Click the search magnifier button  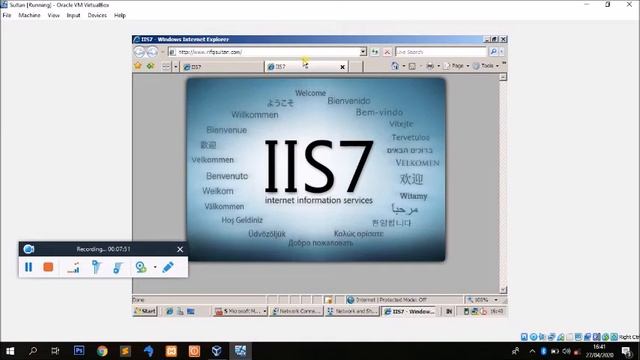(493, 52)
